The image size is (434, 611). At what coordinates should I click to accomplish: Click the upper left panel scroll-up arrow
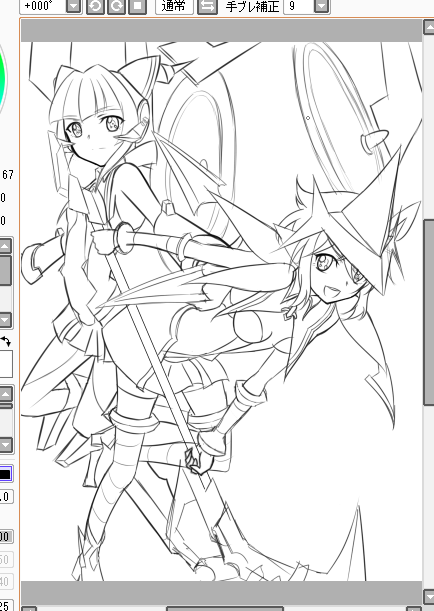pyautogui.click(x=5, y=246)
